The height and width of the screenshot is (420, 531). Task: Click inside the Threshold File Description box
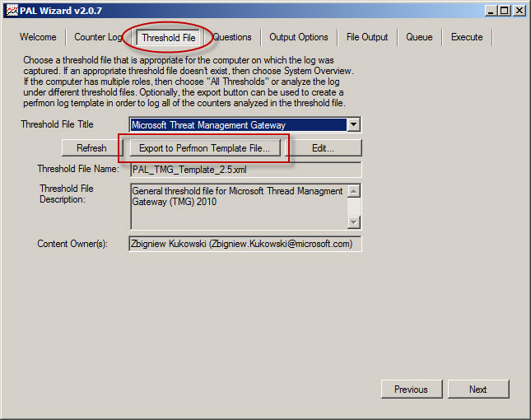(x=239, y=206)
